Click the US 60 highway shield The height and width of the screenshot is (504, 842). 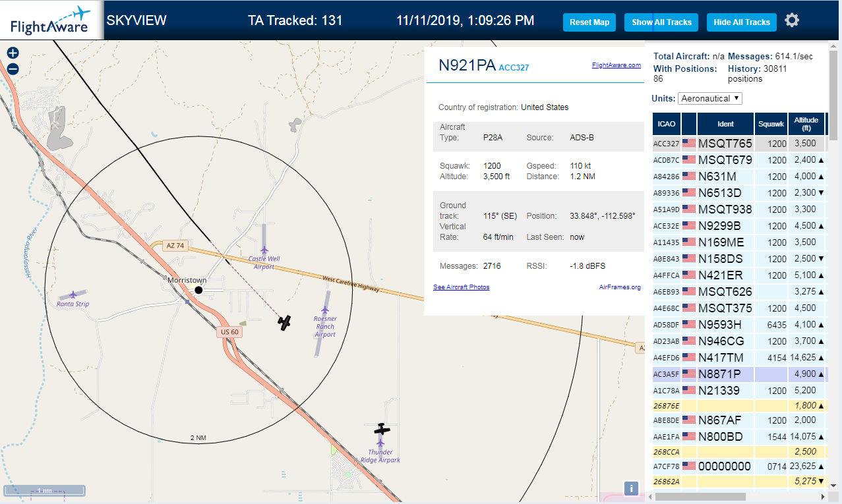click(230, 332)
